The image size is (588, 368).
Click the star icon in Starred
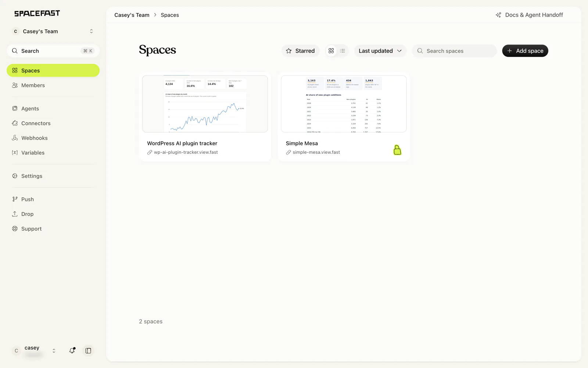click(289, 51)
